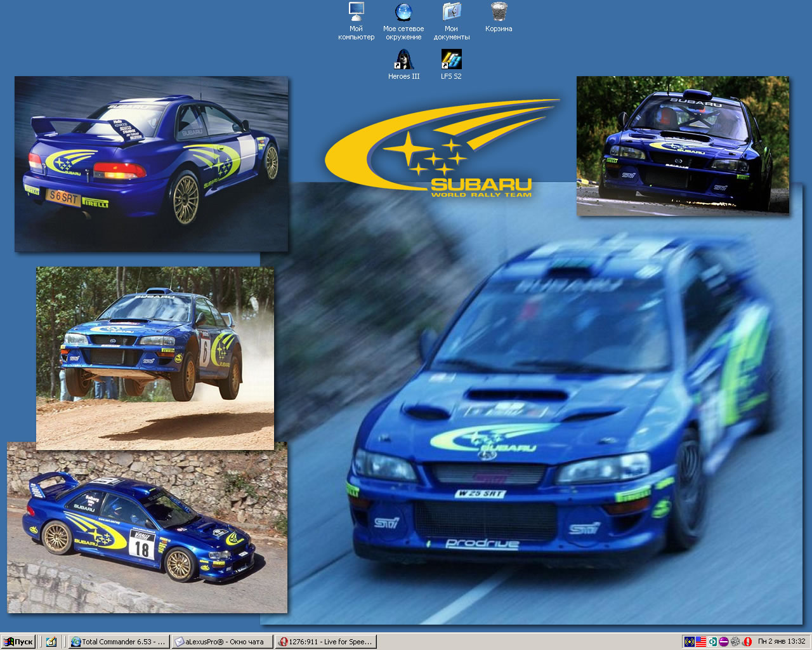This screenshot has width=812, height=650.
Task: Click the yellow signal tray icon
Action: point(690,642)
